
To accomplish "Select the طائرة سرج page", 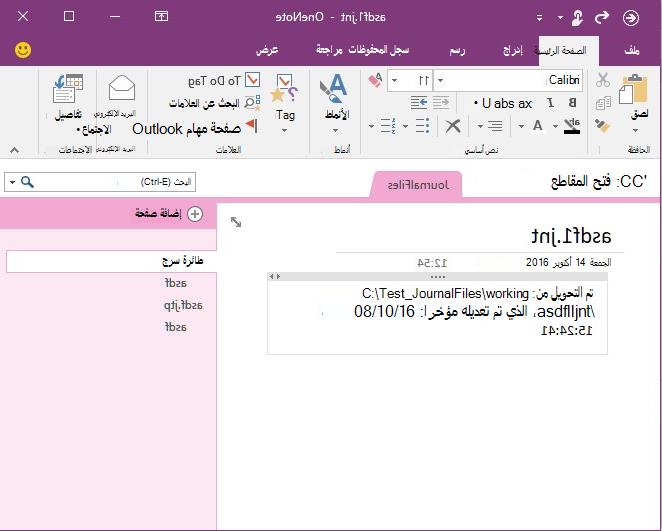I will 111,261.
